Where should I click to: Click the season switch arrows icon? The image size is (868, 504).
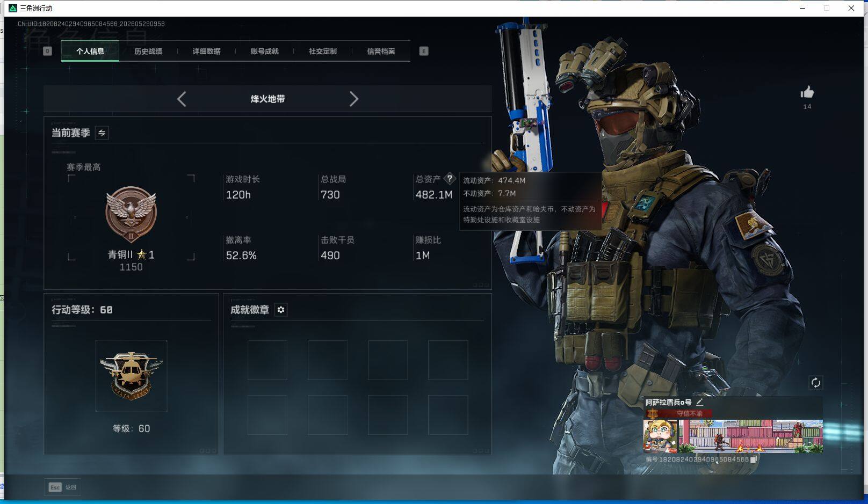(102, 133)
